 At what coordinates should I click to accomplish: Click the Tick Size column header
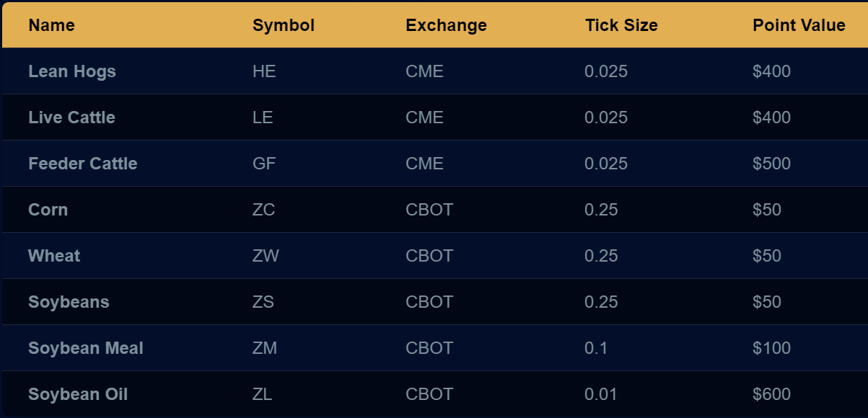click(x=621, y=25)
